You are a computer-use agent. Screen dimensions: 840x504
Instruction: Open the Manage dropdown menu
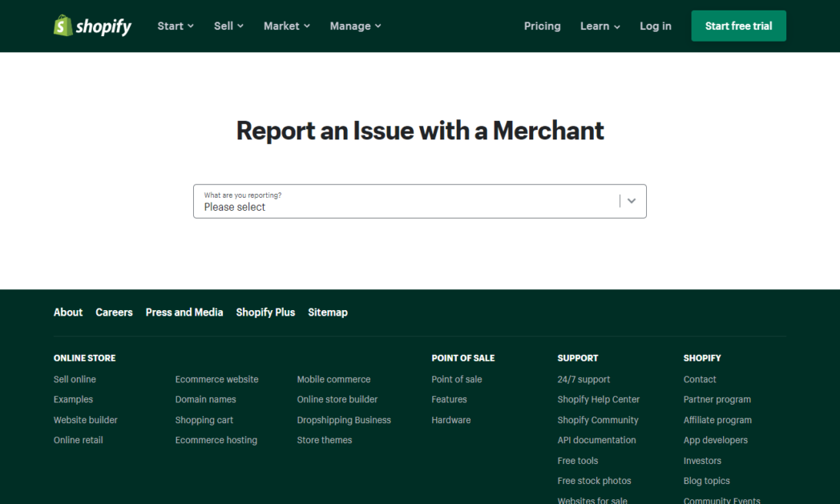point(355,26)
